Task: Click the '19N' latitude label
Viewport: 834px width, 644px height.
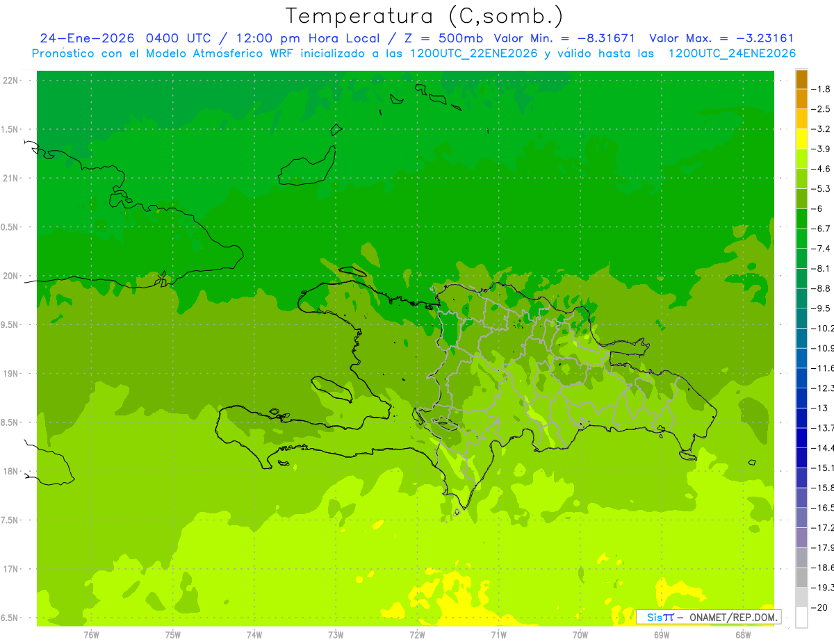Action: point(10,374)
